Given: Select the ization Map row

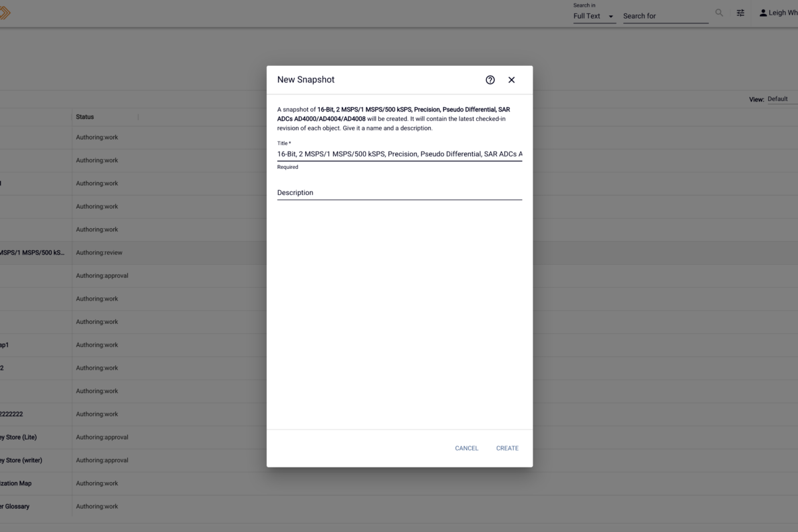Looking at the screenshot, I should pos(399,483).
